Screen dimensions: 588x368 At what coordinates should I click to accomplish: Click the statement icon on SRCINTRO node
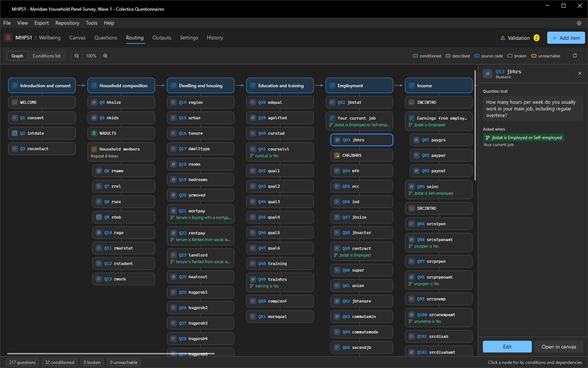(x=412, y=208)
